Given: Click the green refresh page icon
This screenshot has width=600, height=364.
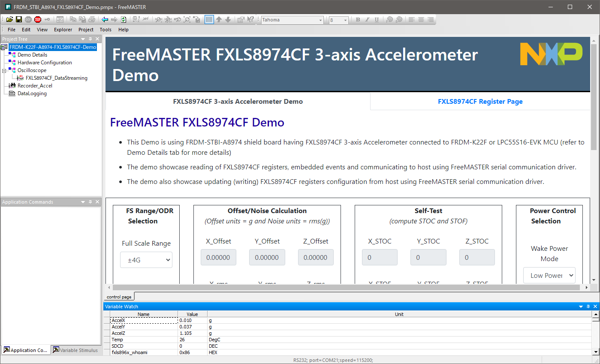Looking at the screenshot, I should pos(124,19).
